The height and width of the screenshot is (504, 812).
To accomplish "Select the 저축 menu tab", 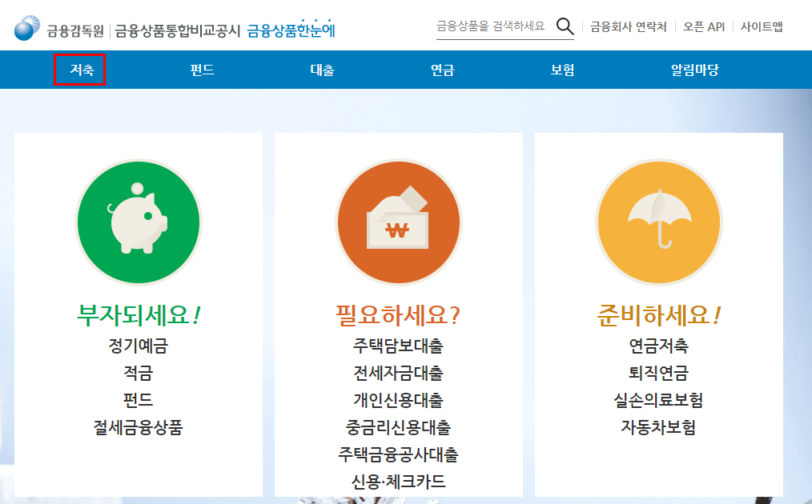I will click(x=79, y=70).
